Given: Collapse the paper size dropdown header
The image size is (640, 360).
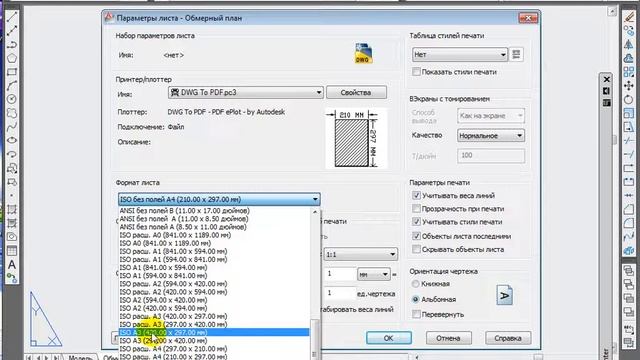Looking at the screenshot, I should pyautogui.click(x=219, y=199).
